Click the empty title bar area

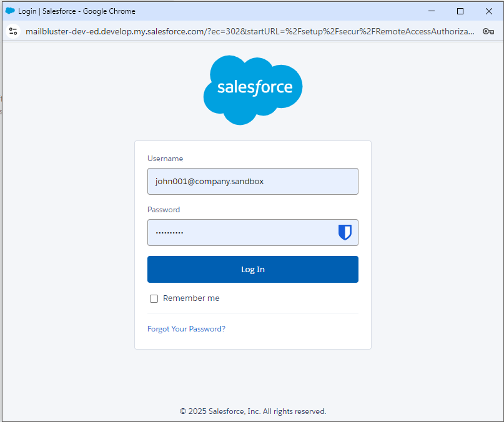[281, 11]
